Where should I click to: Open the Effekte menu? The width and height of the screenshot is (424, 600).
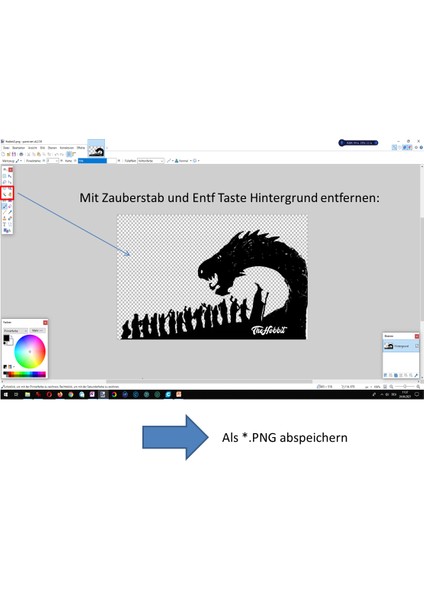click(81, 148)
